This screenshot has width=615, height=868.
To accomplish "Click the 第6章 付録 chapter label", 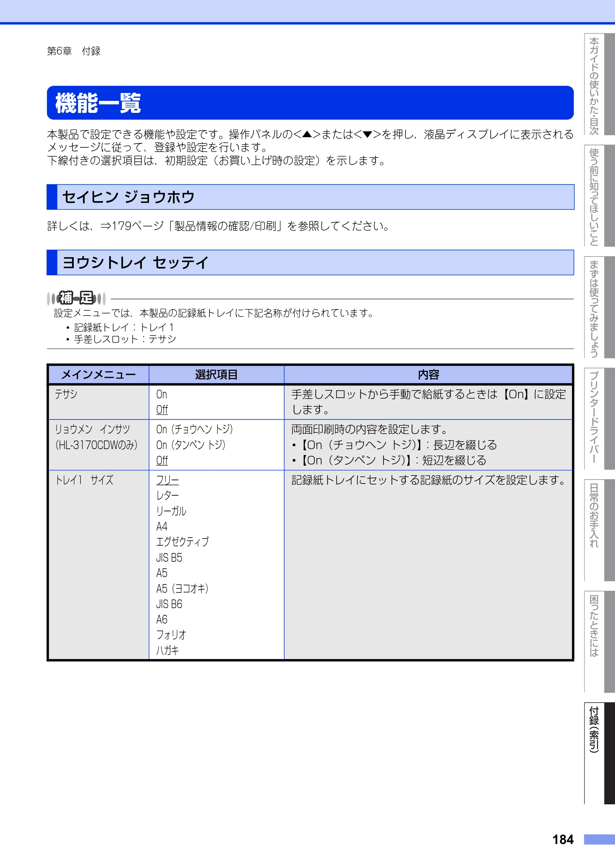I will coord(74,51).
